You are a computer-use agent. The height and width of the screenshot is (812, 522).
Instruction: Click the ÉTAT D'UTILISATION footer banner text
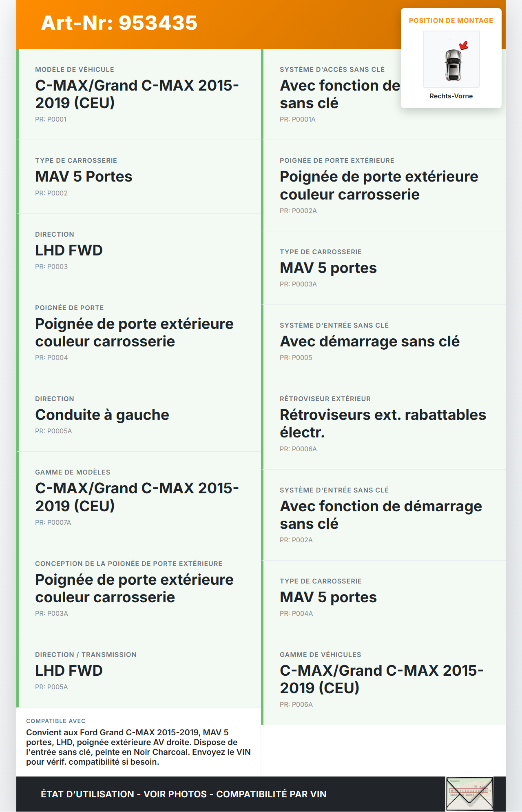(184, 794)
